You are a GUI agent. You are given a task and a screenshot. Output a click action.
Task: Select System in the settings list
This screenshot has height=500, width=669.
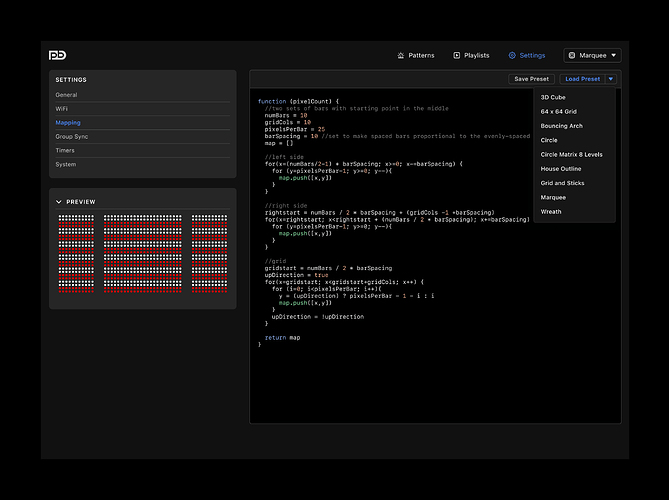143,164
